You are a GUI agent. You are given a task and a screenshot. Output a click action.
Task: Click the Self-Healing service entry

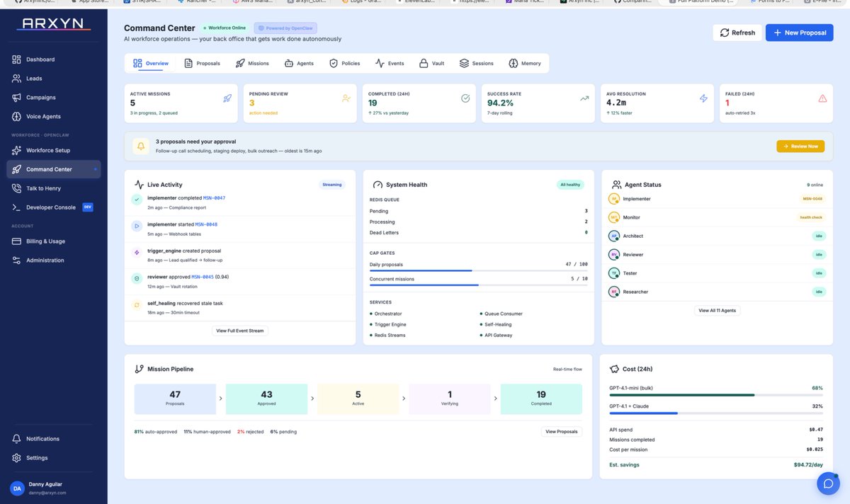pos(496,324)
